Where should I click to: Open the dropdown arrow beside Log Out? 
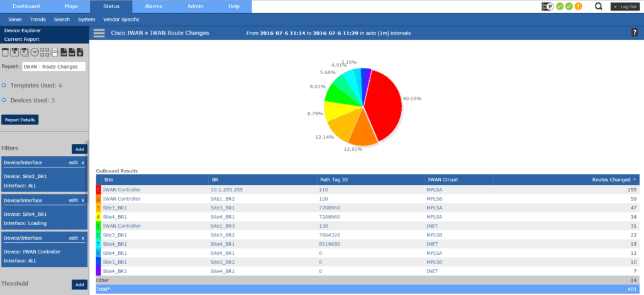tap(615, 6)
